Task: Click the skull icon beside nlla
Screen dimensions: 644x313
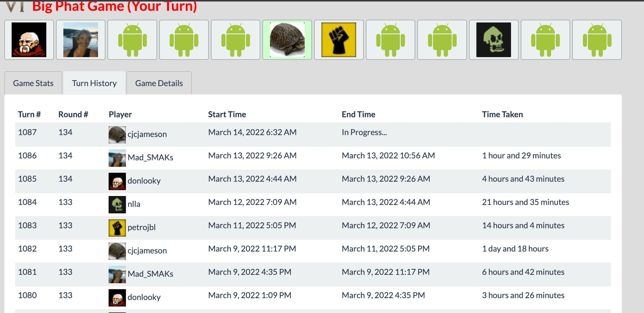Action: (x=117, y=204)
